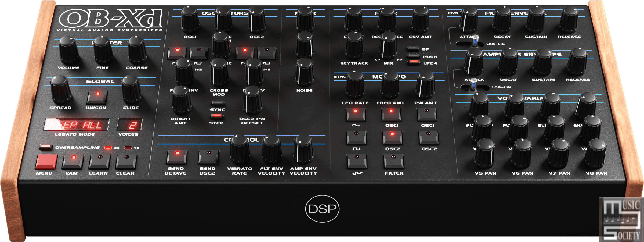The width and height of the screenshot is (644, 242).
Task: Toggle the PUSH filter switch
Action: click(413, 56)
